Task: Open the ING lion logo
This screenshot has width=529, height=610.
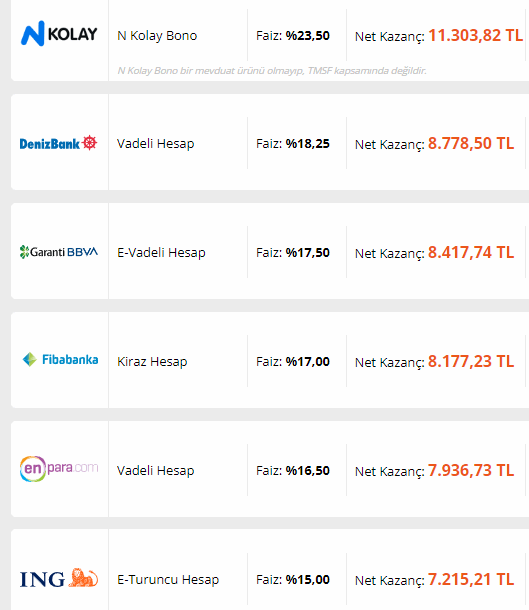Action: (59, 578)
